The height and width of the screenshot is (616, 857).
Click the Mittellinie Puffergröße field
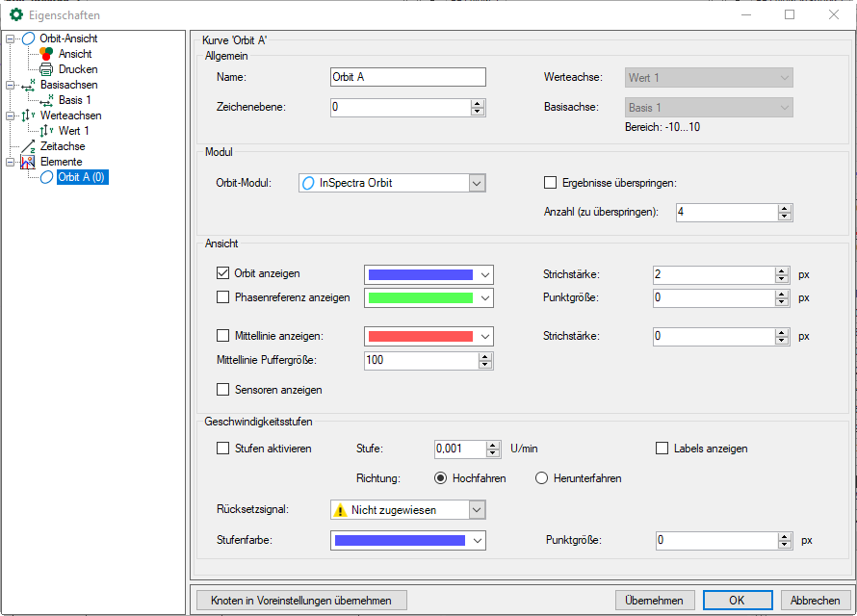coord(422,360)
